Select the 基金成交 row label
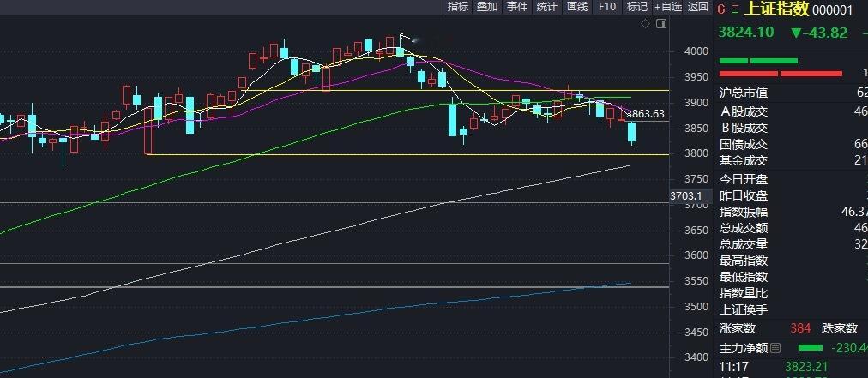Viewport: 868px width, 378px height. pyautogui.click(x=744, y=161)
